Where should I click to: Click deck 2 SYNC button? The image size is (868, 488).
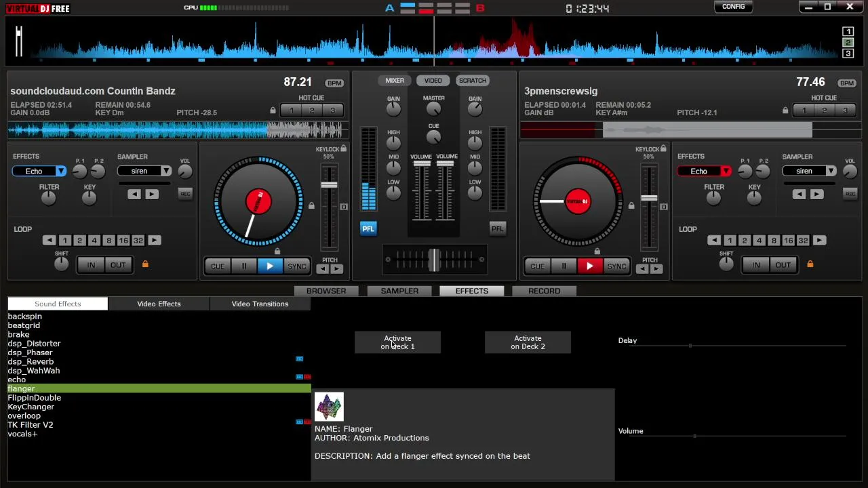pos(616,266)
